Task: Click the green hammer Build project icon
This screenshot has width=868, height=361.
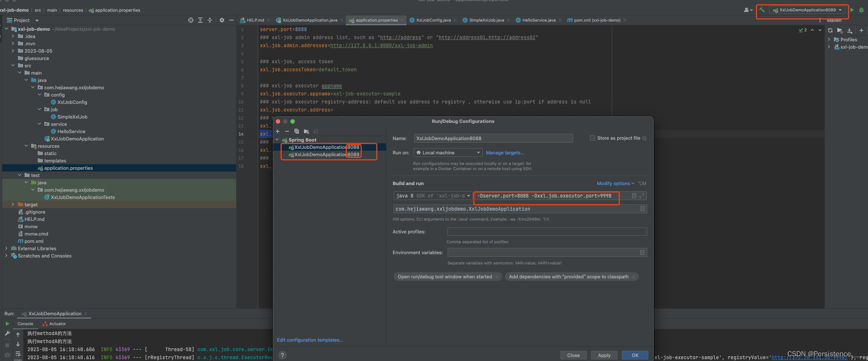Action: (x=762, y=10)
